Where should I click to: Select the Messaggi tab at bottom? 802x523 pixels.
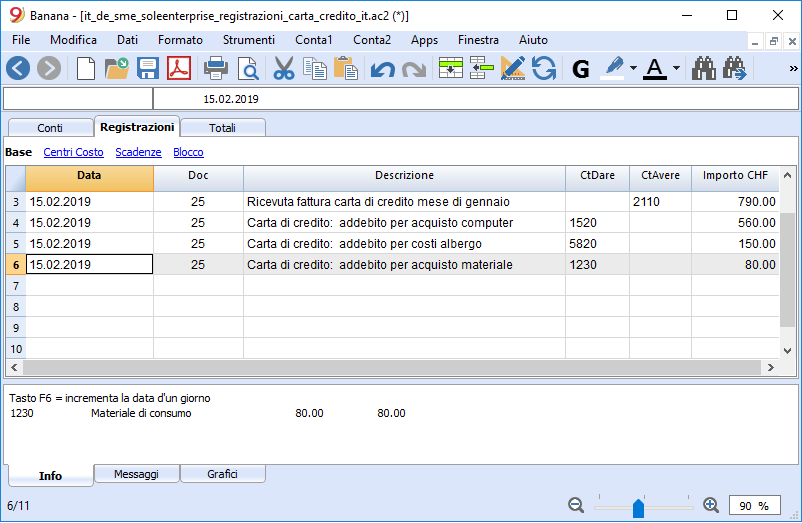(136, 474)
